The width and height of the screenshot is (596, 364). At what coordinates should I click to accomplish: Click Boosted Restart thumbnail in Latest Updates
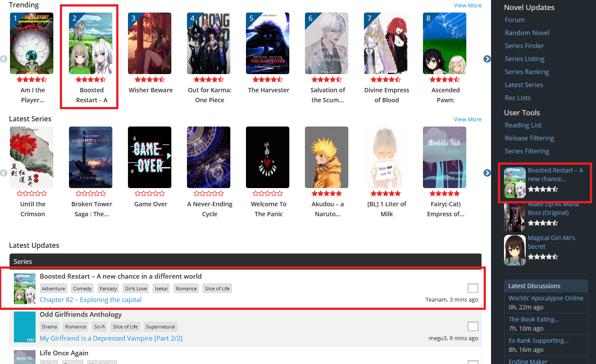[25, 289]
